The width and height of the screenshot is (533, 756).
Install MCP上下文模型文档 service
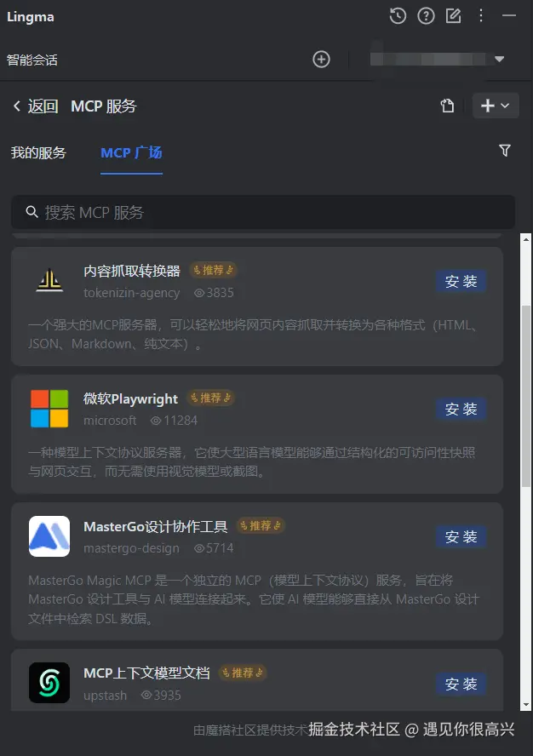461,684
